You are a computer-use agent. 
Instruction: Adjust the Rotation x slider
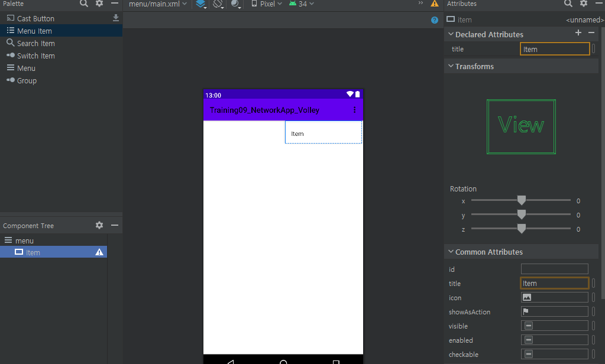(x=521, y=200)
